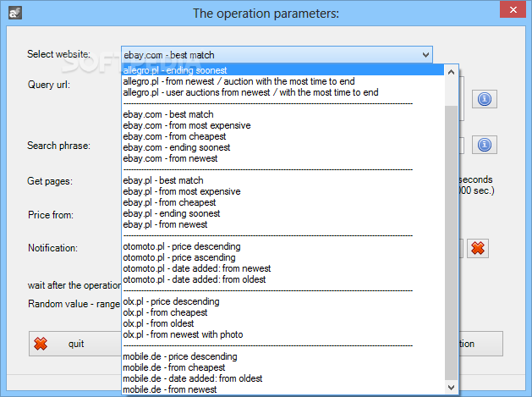Screen dimensions: 532x397
Task: Pick ebay.pl - from cheapest
Action: click(x=282, y=202)
